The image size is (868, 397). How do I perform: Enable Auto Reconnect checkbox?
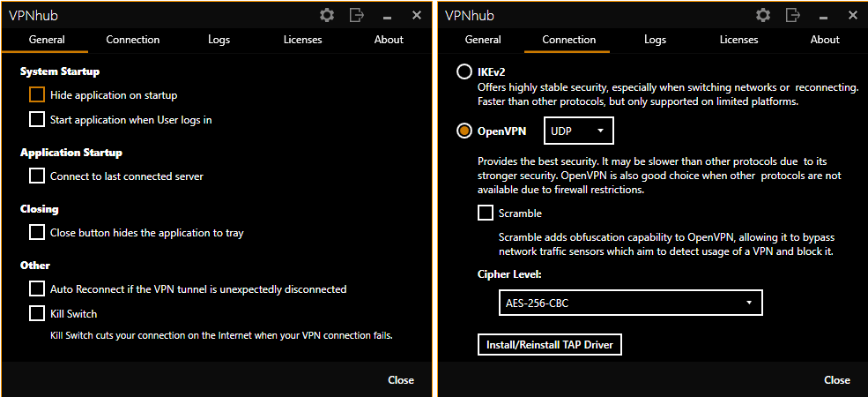coord(37,288)
